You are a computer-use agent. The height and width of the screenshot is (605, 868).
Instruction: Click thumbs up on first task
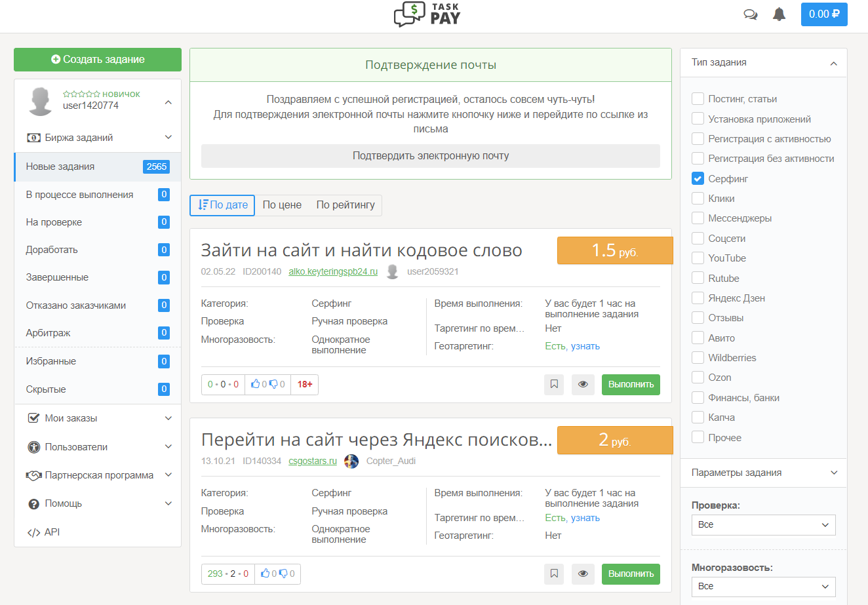click(x=256, y=385)
